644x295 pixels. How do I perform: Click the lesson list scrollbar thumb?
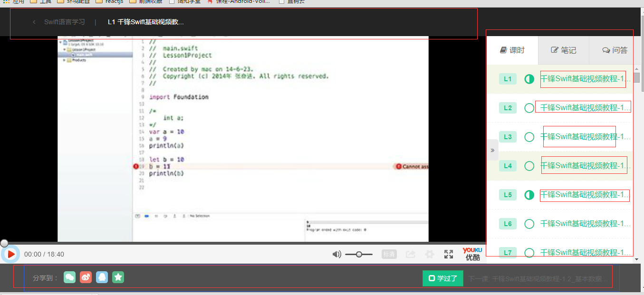[x=637, y=77]
